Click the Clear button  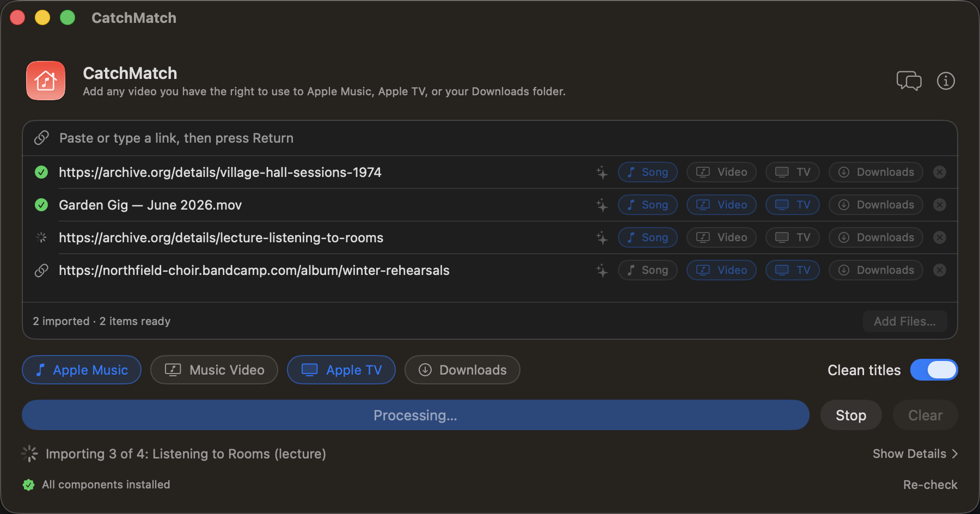(x=926, y=415)
